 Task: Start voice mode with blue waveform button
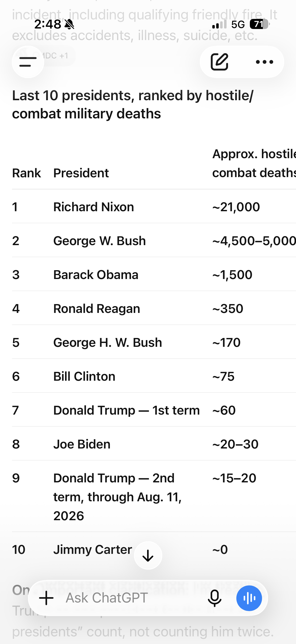(x=249, y=598)
